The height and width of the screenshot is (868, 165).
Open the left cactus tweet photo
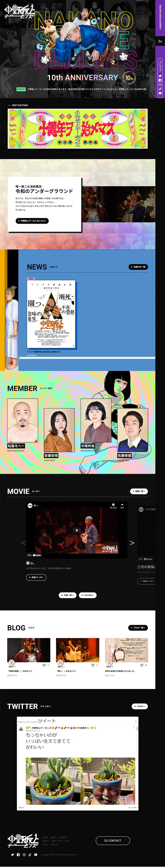53,781
